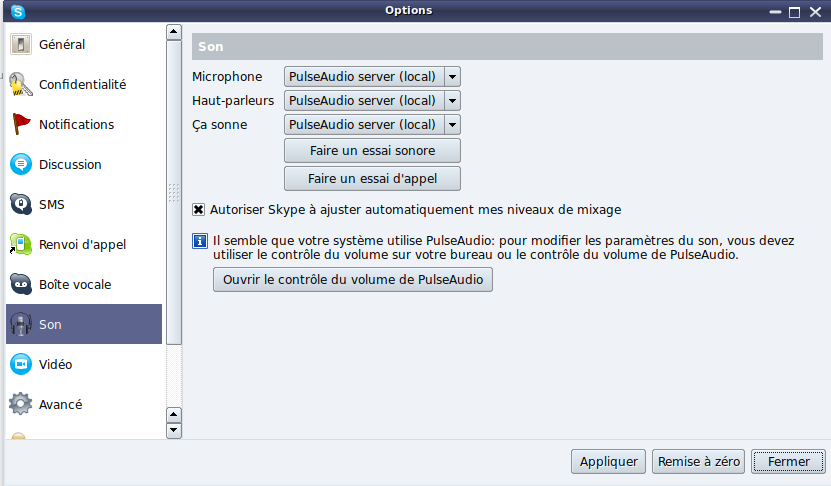Toggle Autoriser Skype à ajuster automatiquement checkbox

click(x=198, y=210)
